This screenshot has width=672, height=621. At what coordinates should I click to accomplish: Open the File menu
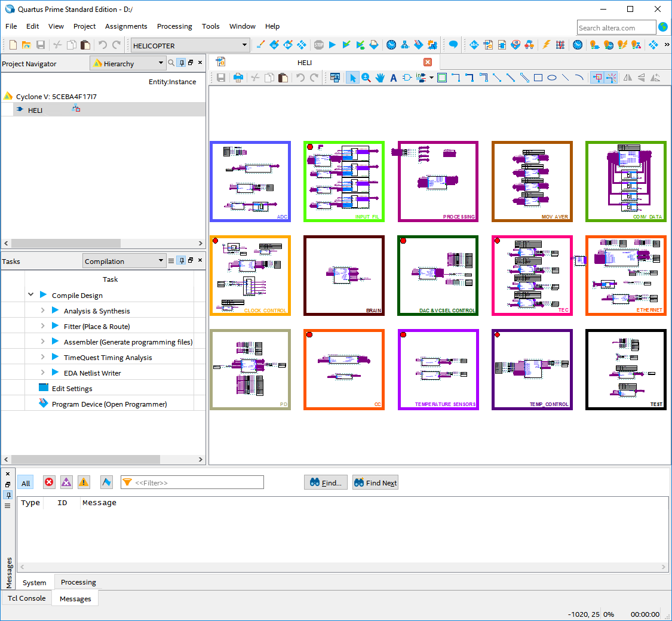[x=11, y=26]
